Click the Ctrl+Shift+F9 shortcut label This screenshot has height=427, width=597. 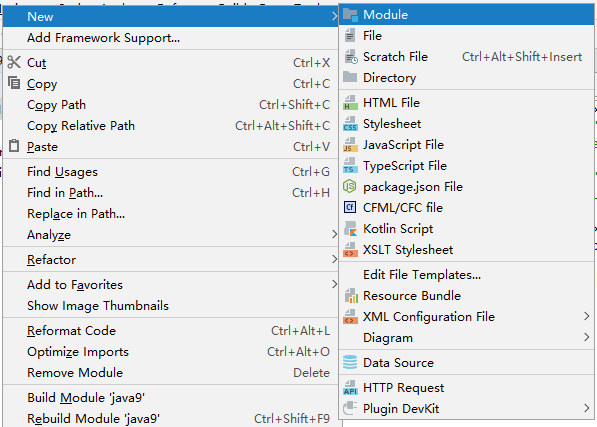tap(292, 419)
